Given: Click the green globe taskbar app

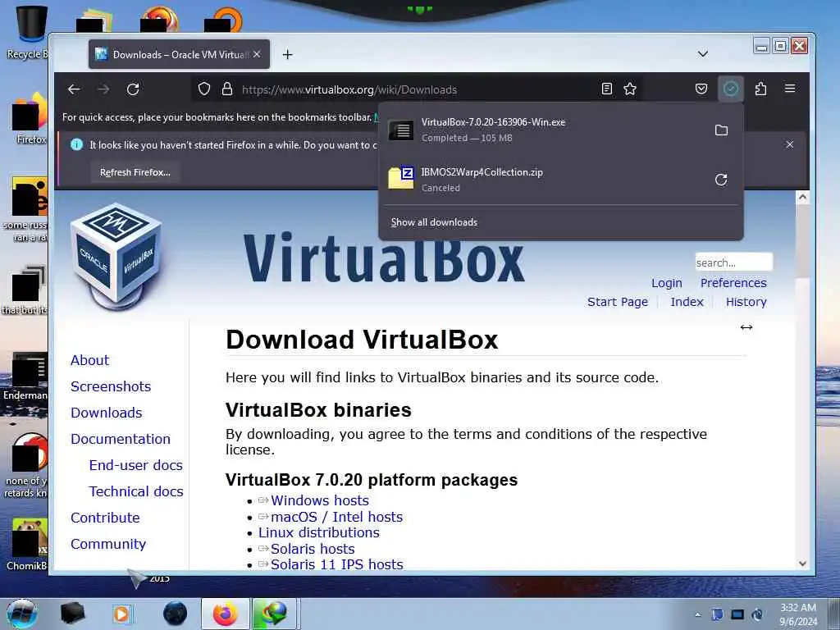Looking at the screenshot, I should tap(274, 614).
